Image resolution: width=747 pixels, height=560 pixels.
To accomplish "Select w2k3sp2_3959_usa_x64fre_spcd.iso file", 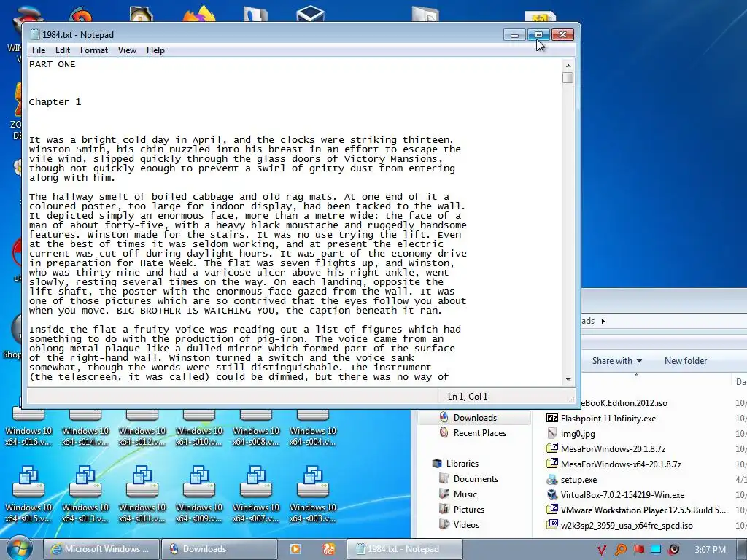I will pyautogui.click(x=627, y=525).
